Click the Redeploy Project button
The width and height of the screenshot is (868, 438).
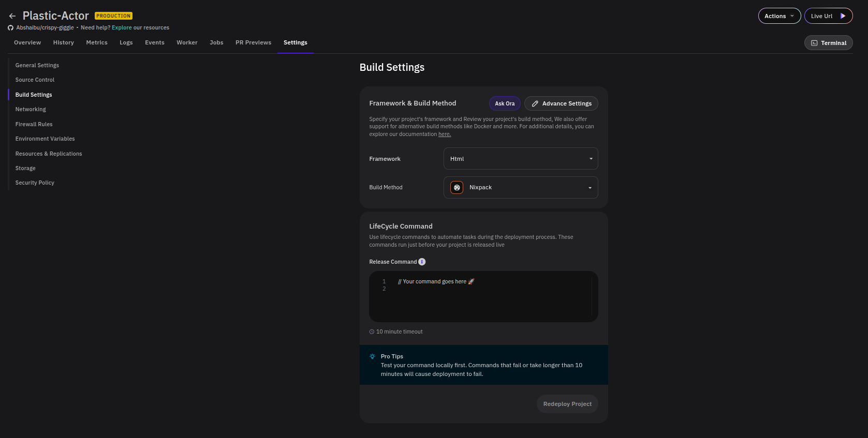tap(567, 404)
